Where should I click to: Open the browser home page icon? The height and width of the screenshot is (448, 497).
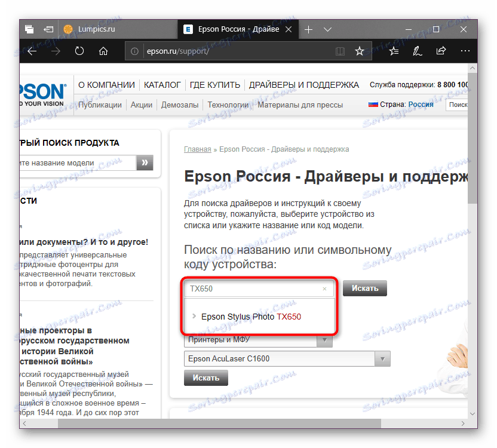click(x=103, y=51)
